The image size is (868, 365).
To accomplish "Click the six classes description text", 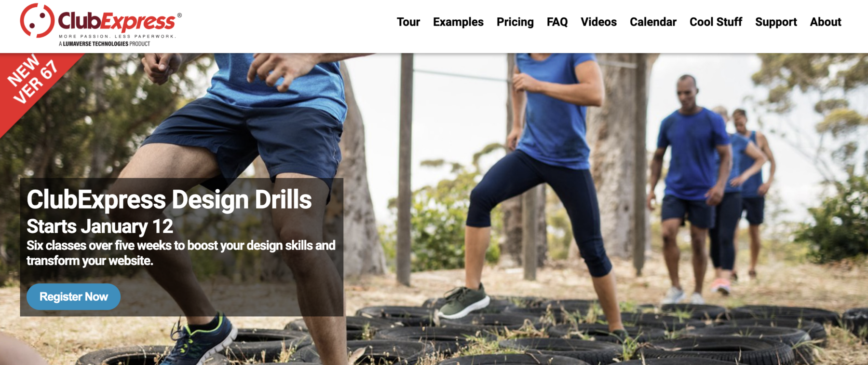I will tap(181, 253).
